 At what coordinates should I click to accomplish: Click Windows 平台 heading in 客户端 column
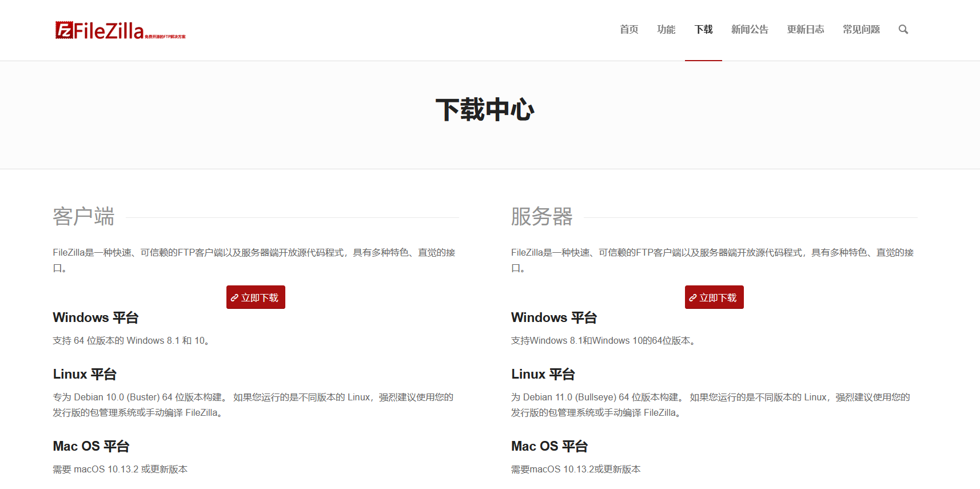(95, 317)
